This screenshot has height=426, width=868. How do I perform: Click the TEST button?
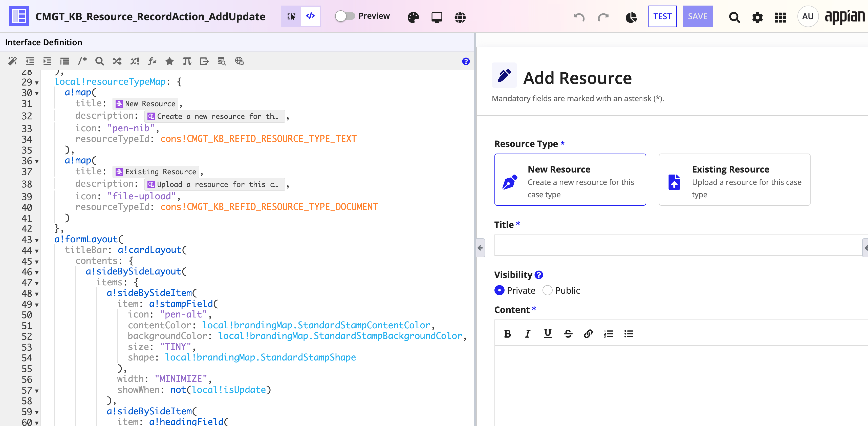[662, 16]
